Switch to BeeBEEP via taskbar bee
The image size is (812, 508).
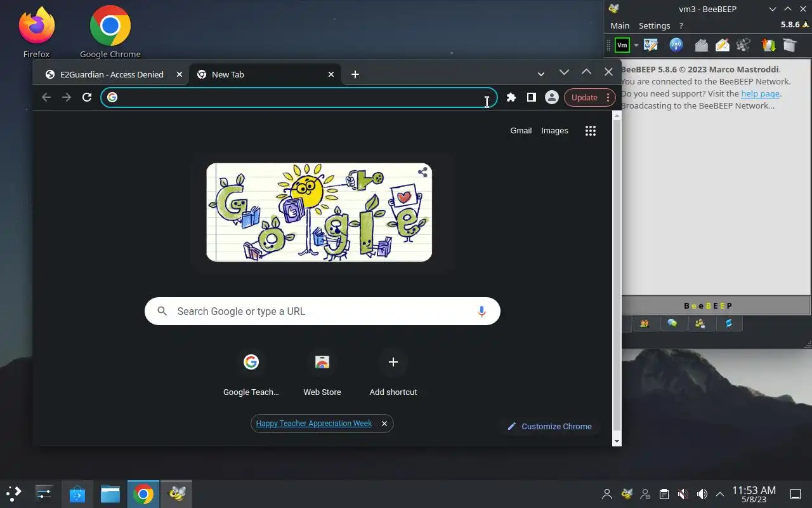(176, 493)
